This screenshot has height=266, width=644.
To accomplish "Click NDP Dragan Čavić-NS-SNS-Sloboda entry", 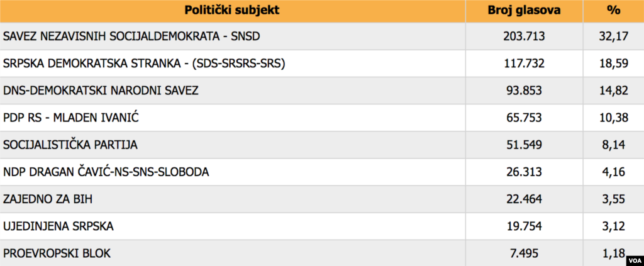I will 106,172.
